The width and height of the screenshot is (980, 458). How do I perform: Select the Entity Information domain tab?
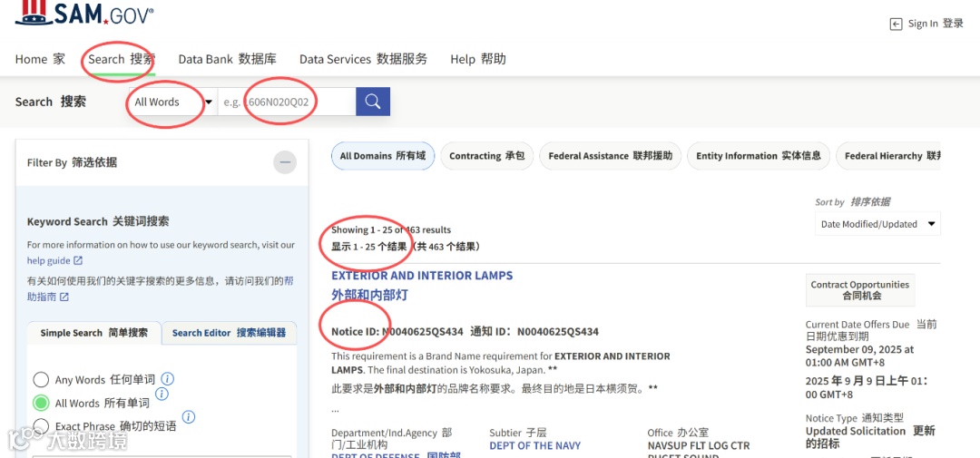point(758,156)
